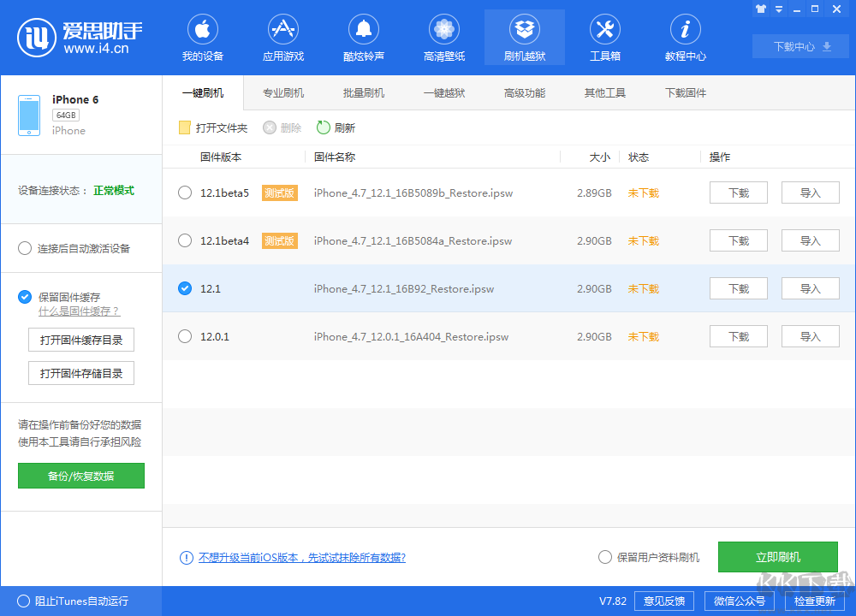
Task: Uncheck the 保留固件缓存 firmware cache checkbox
Action: pyautogui.click(x=25, y=297)
